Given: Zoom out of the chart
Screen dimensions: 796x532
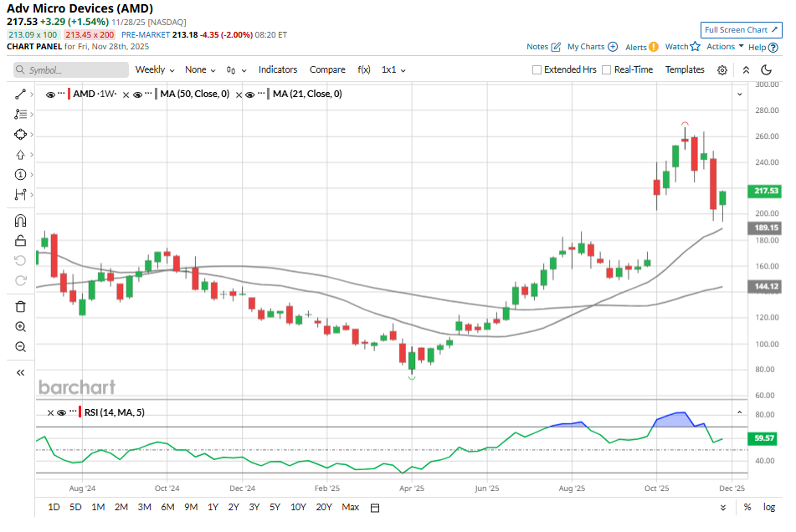Looking at the screenshot, I should coord(20,347).
